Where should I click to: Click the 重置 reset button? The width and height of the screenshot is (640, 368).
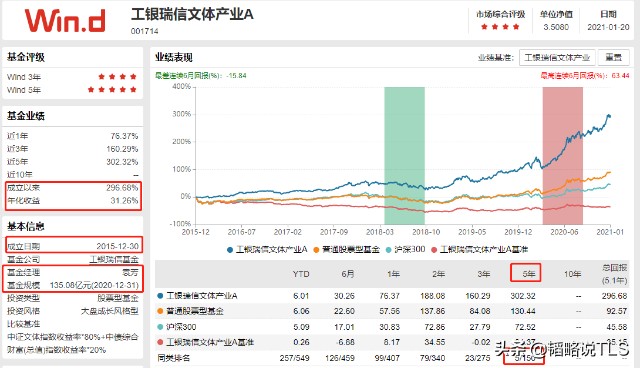coord(613,58)
